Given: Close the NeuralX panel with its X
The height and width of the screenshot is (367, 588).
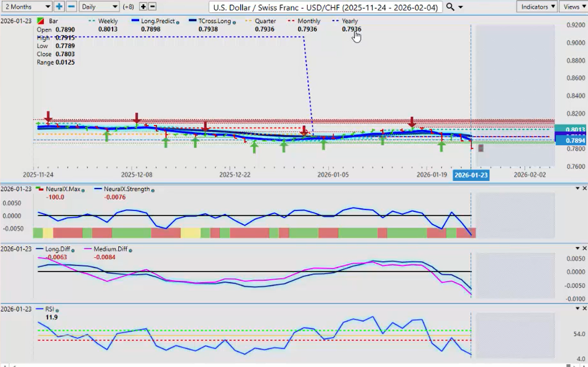Looking at the screenshot, I should pos(584,188).
